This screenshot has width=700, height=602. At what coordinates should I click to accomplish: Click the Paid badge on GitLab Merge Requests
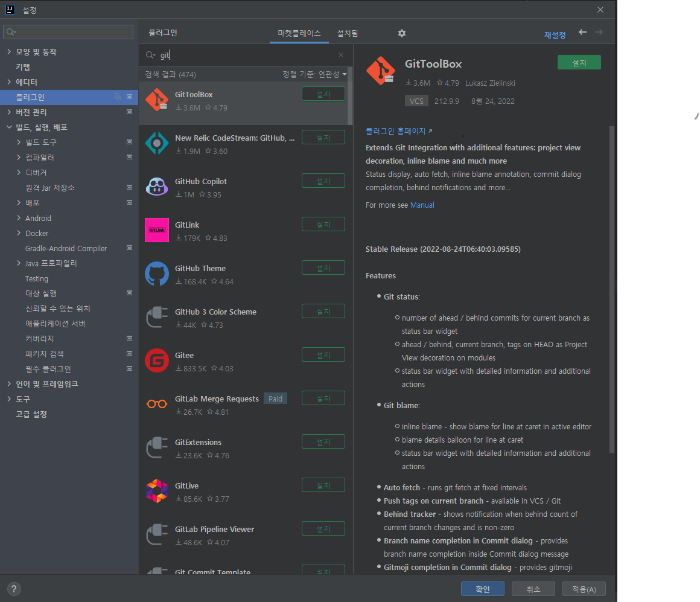coord(275,399)
